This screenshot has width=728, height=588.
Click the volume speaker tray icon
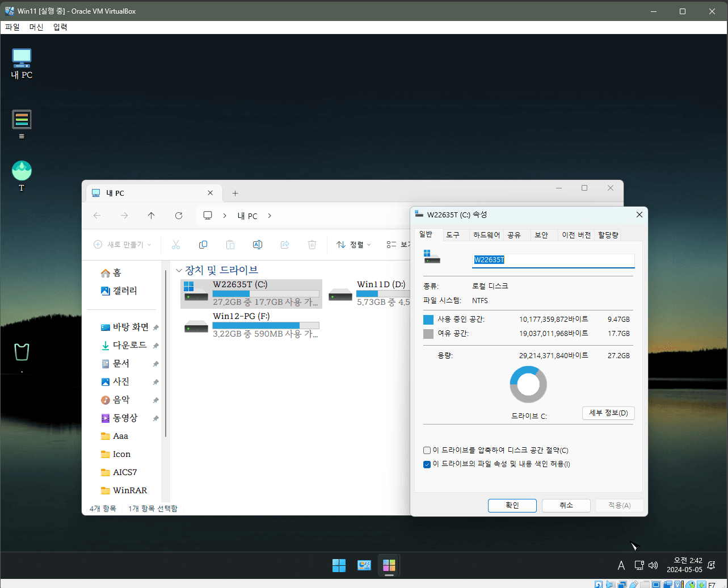tap(653, 565)
